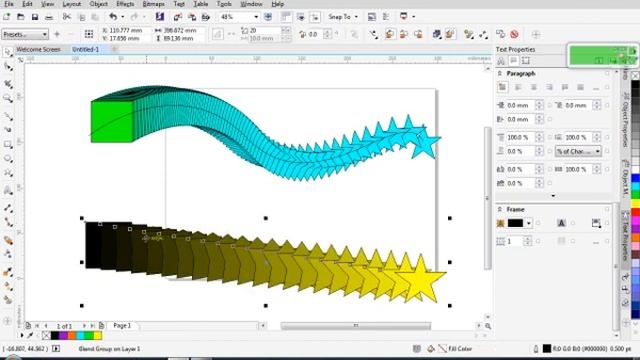Select the Polygon tool in the toolbox
640x360 pixels.
(8, 173)
